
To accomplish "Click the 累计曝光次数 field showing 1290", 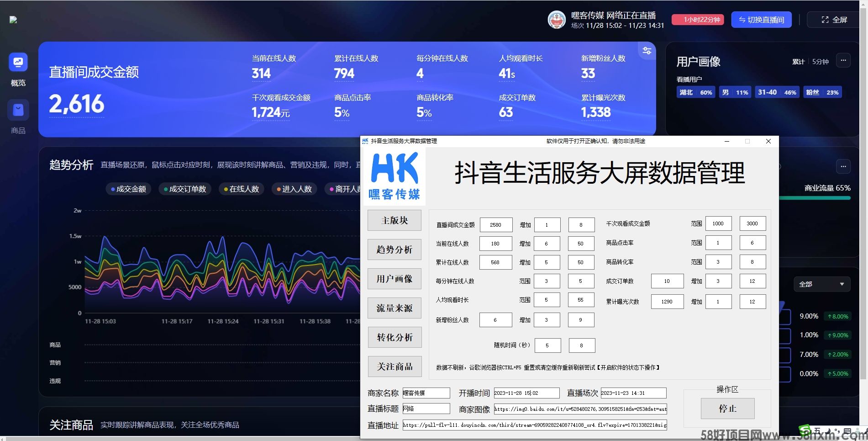I will pos(668,302).
